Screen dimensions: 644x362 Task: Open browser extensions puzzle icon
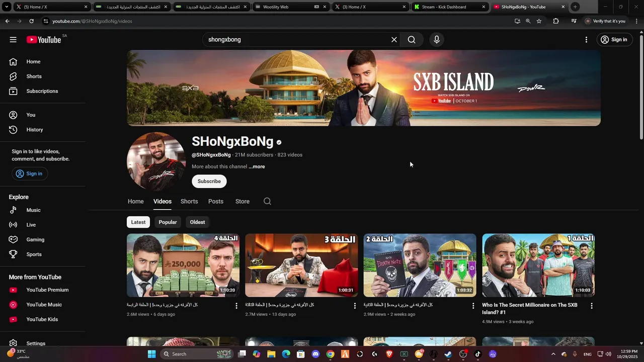pos(556,21)
